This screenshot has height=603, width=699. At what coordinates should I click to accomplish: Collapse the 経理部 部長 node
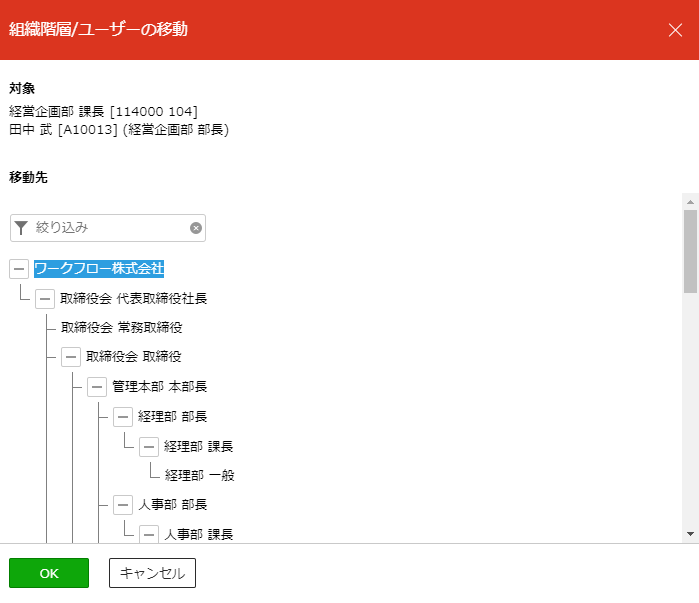pyautogui.click(x=122, y=416)
